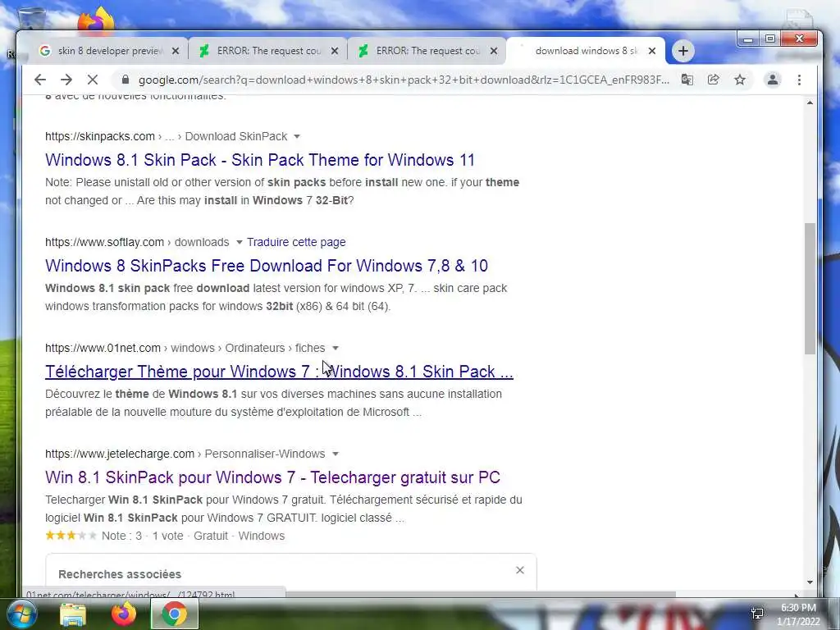Click the 'https://www.01net.com' breadcrumb text

pyautogui.click(x=103, y=348)
